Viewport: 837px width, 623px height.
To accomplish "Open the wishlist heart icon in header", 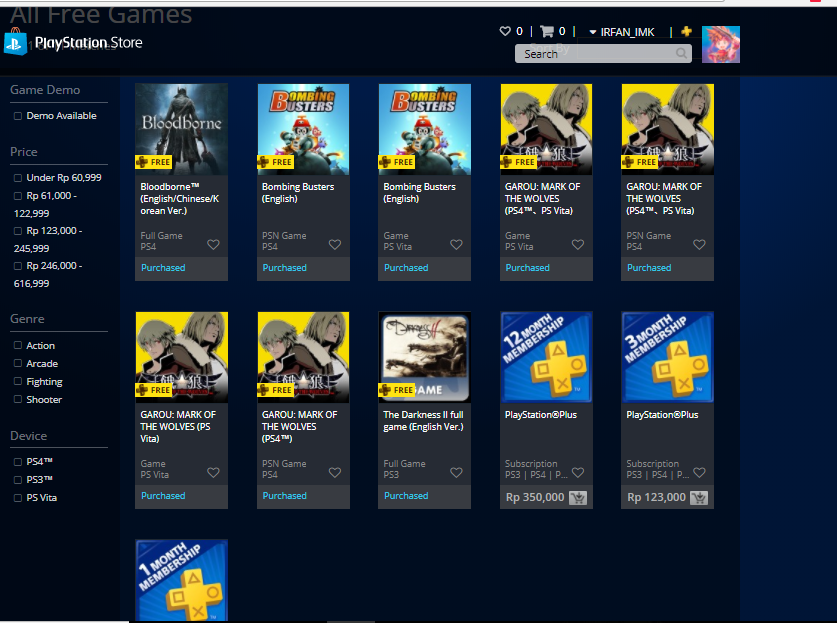I will 505,31.
